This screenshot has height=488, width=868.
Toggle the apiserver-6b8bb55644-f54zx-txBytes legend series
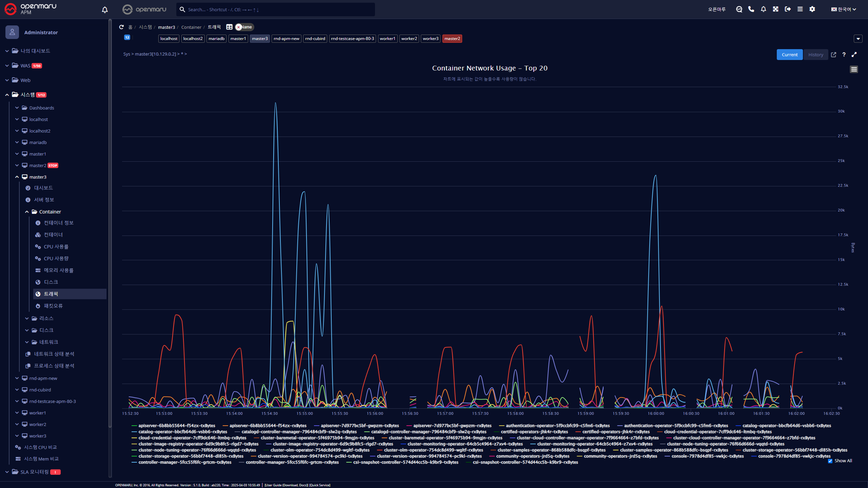coord(176,426)
